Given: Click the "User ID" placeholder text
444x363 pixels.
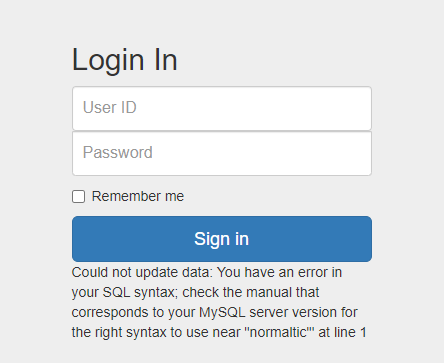Looking at the screenshot, I should click(110, 107).
